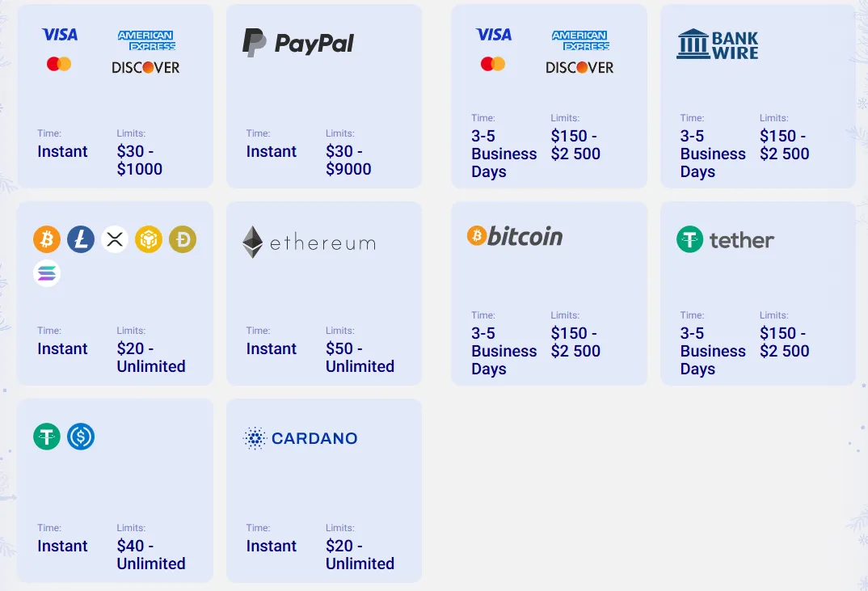
Task: Click the Solana coin icon
Action: [x=47, y=273]
